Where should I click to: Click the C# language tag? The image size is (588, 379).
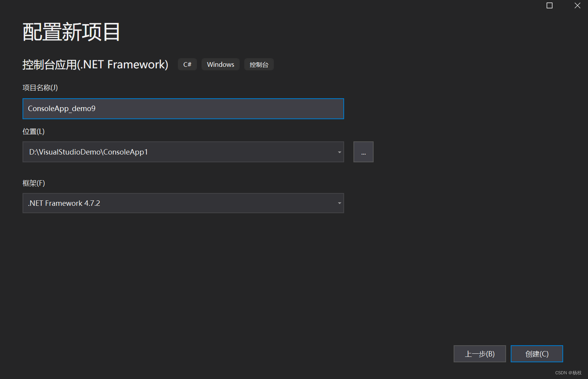tap(187, 64)
